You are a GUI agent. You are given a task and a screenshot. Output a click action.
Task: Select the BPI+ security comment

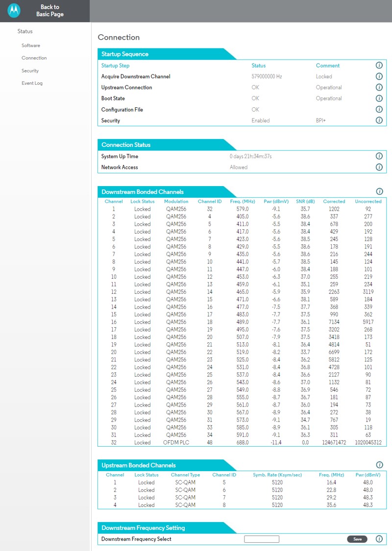click(x=320, y=120)
